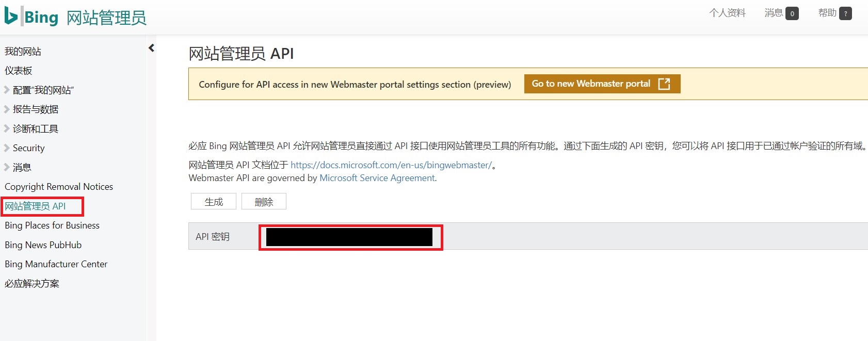Image resolution: width=868 pixels, height=341 pixels.
Task: Select the 消息 sidebar entry
Action: pos(22,168)
